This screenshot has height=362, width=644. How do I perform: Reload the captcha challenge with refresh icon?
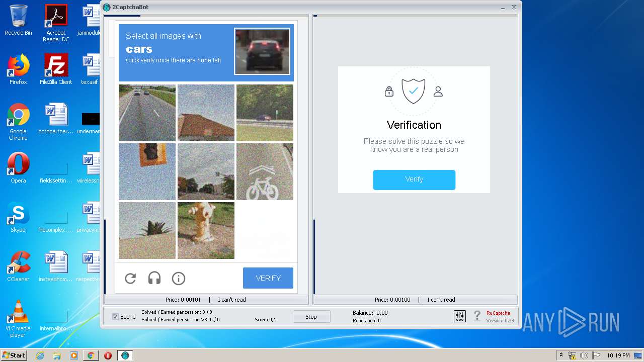[130, 278]
